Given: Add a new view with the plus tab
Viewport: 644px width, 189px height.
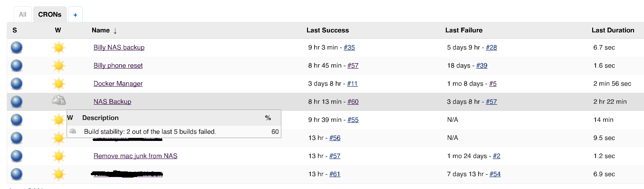Looking at the screenshot, I should pos(75,15).
